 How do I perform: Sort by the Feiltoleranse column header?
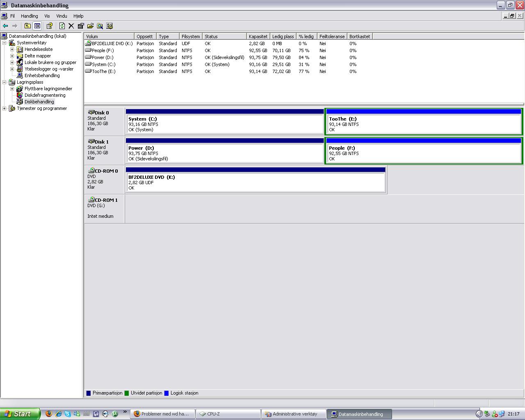click(332, 37)
